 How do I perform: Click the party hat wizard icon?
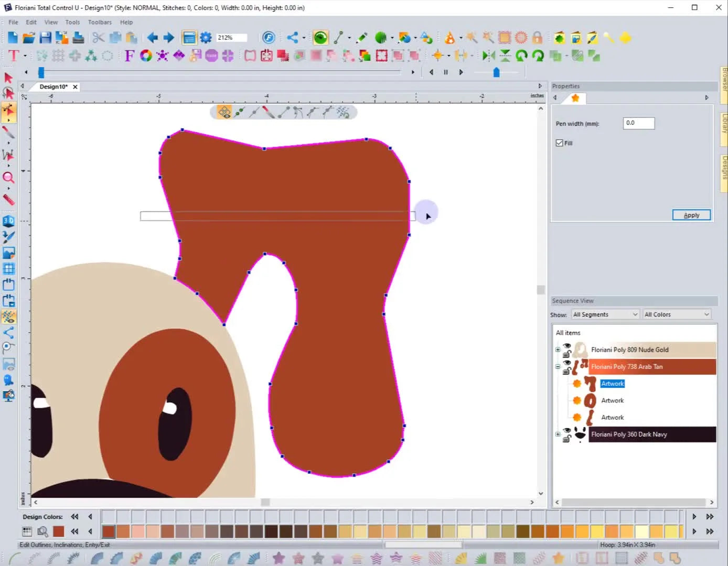449,38
